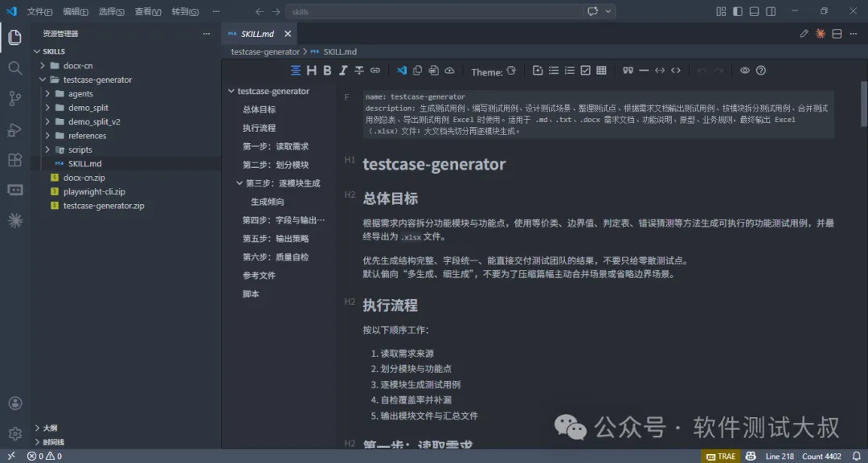Open the Explorer view in activity bar
The height and width of the screenshot is (463, 868).
click(15, 37)
